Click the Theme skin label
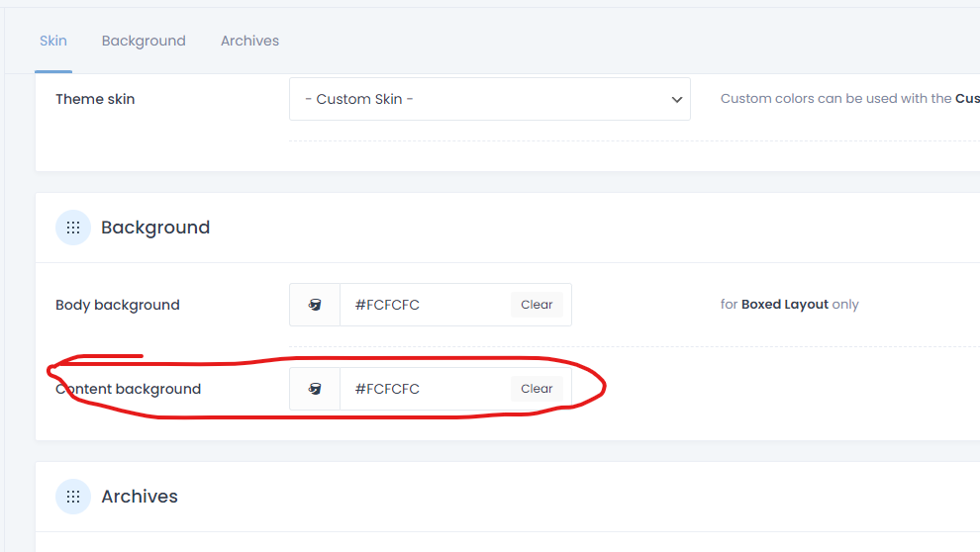The width and height of the screenshot is (980, 552). click(95, 99)
